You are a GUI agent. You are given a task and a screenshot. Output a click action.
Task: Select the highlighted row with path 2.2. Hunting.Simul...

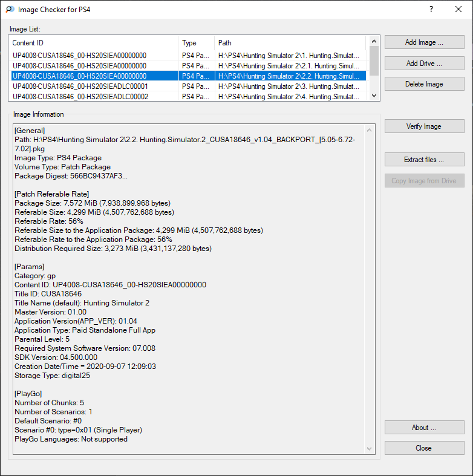click(x=189, y=76)
